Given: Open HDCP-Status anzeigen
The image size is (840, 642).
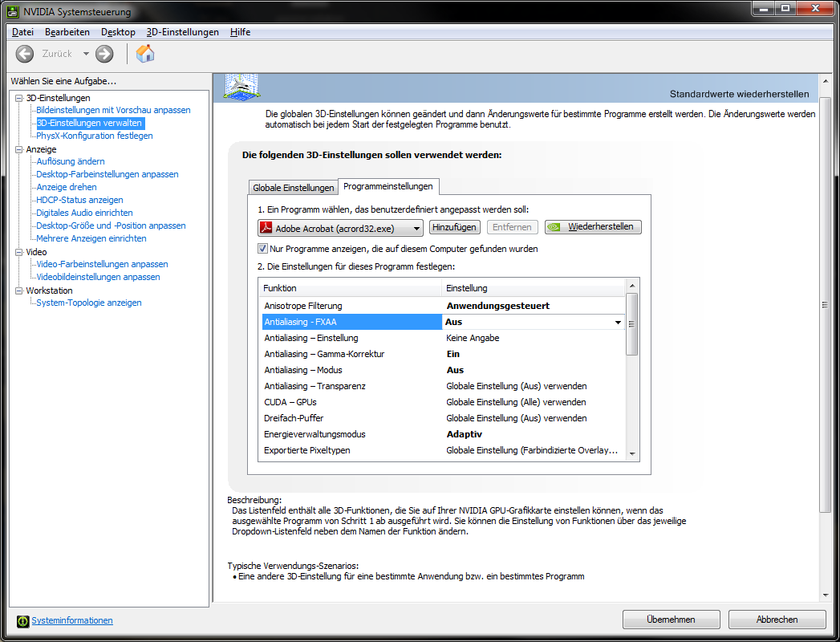Looking at the screenshot, I should [79, 200].
